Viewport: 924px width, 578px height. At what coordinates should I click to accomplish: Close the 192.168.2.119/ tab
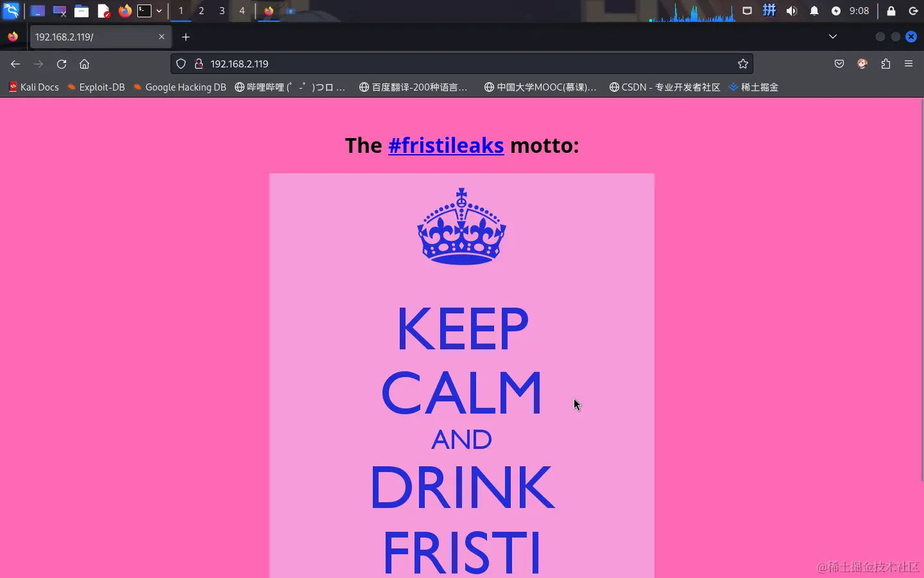[x=162, y=37]
